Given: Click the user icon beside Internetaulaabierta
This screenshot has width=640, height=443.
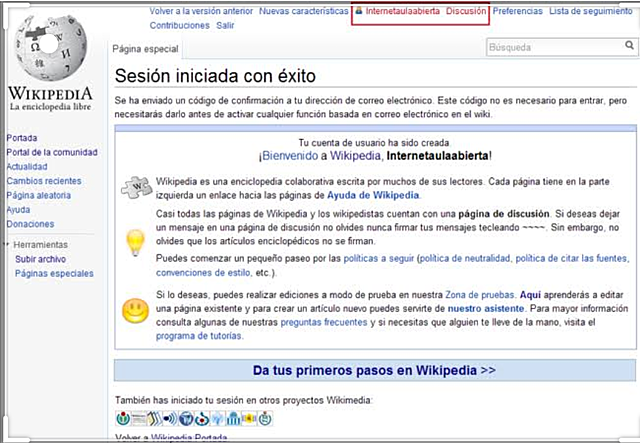Looking at the screenshot, I should point(359,10).
